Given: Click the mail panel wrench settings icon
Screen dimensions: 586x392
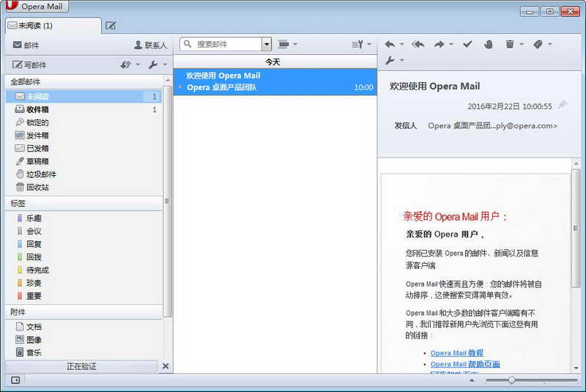Looking at the screenshot, I should (152, 64).
